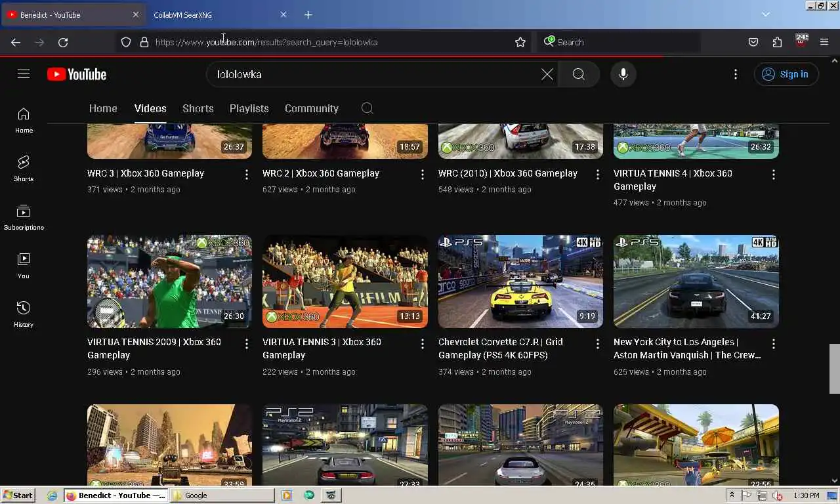Viewport: 840px width, 504px height.
Task: Bookmark this page with star icon
Action: point(520,42)
